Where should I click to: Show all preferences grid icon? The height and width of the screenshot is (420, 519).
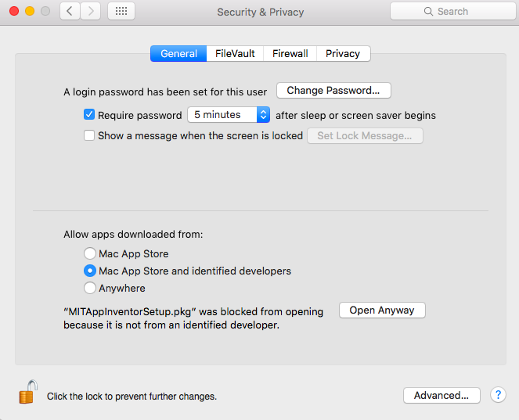(x=121, y=11)
